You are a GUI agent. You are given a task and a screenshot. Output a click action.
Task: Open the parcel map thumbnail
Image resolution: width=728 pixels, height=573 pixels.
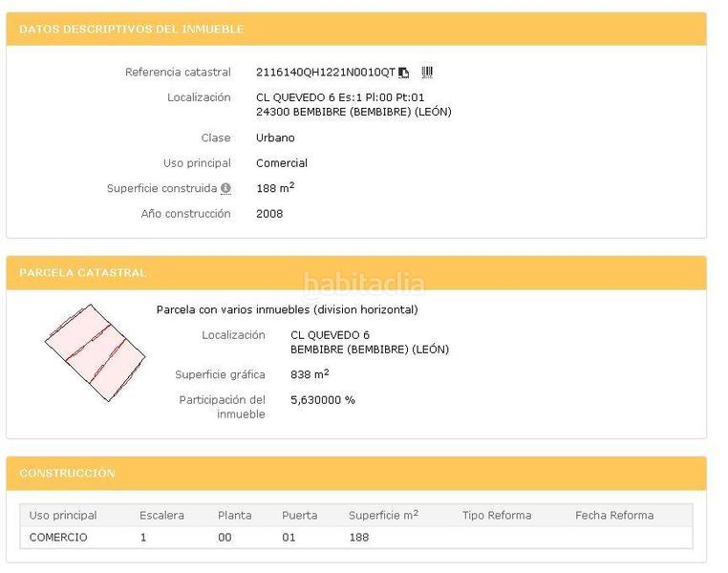tap(96, 352)
